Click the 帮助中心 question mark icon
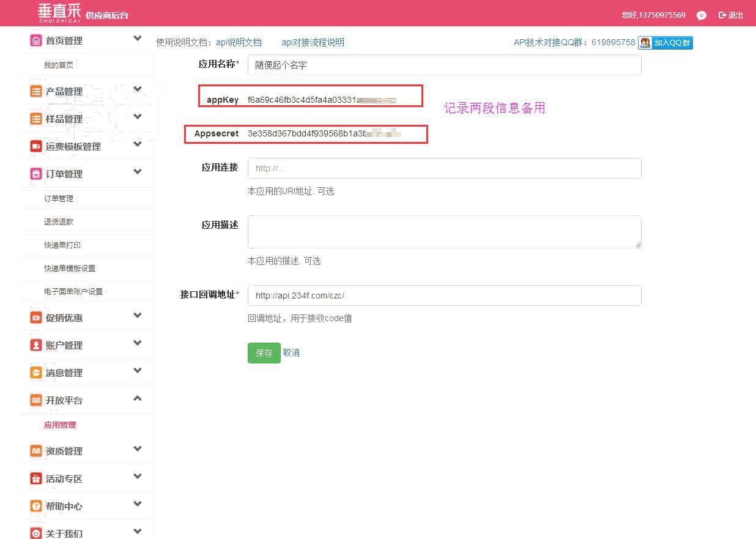756x539 pixels. pyautogui.click(x=36, y=506)
